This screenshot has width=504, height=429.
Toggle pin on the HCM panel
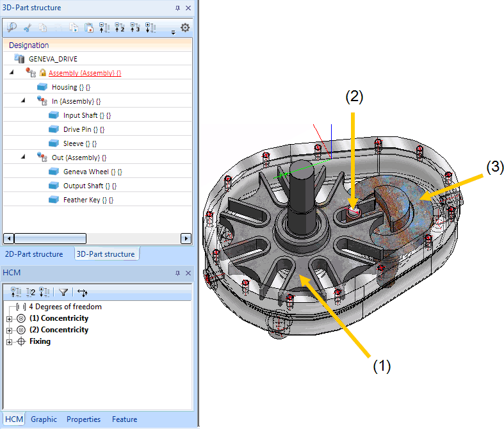[x=178, y=273]
